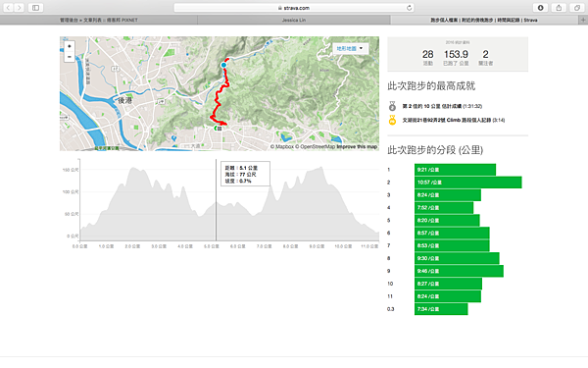Click the elevation chart cursor line at 5.1 km
The width and height of the screenshot is (588, 368).
pos(216,200)
